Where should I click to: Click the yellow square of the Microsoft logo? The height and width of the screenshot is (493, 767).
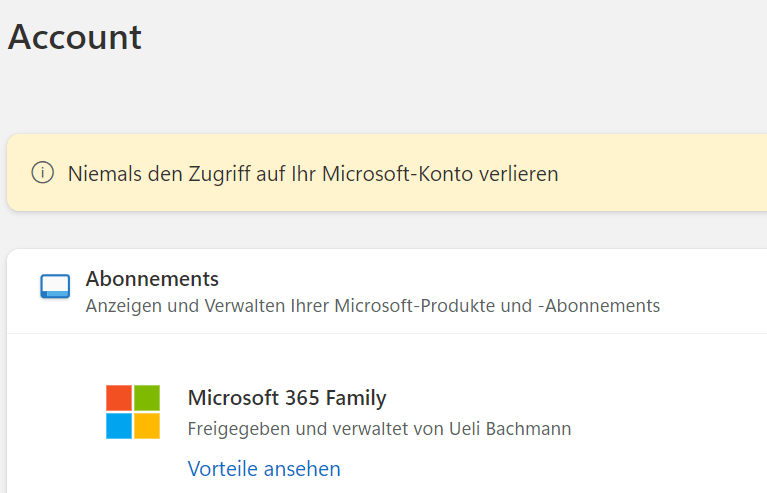[x=147, y=426]
